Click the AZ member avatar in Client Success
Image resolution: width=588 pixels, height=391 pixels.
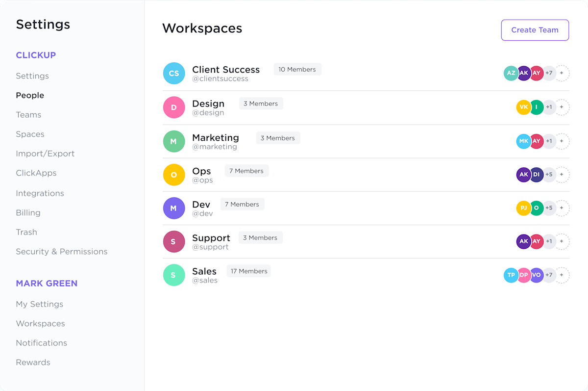click(511, 73)
